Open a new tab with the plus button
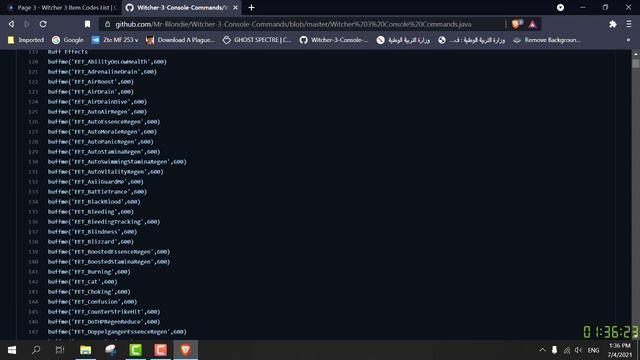 tap(251, 7)
